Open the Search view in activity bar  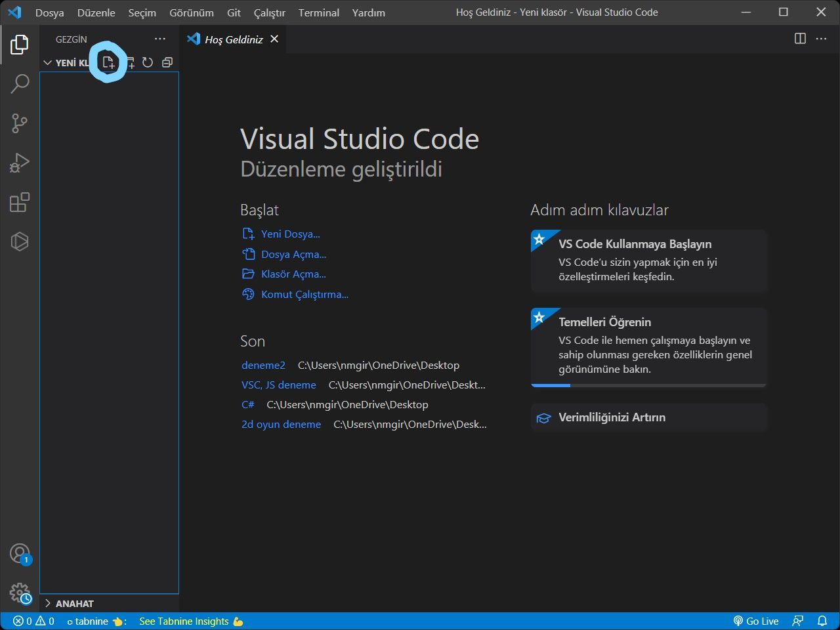[x=20, y=83]
